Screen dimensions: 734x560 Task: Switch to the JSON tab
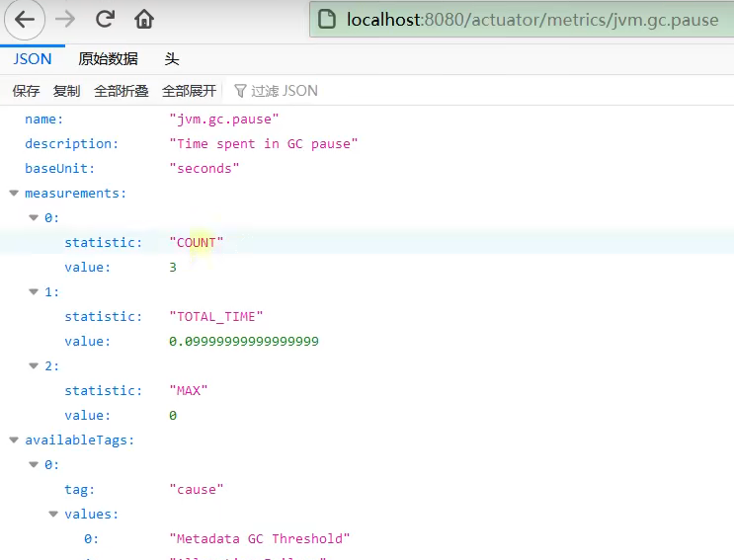pyautogui.click(x=33, y=59)
